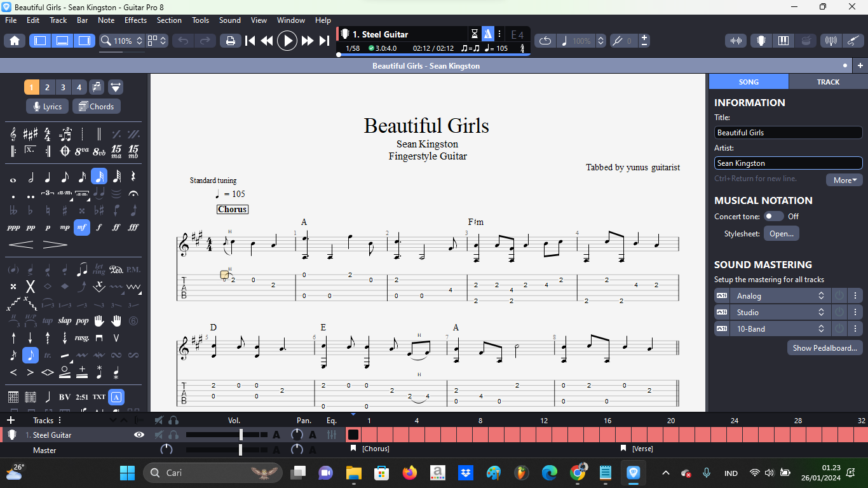Apply the pop effect

pyautogui.click(x=82, y=321)
